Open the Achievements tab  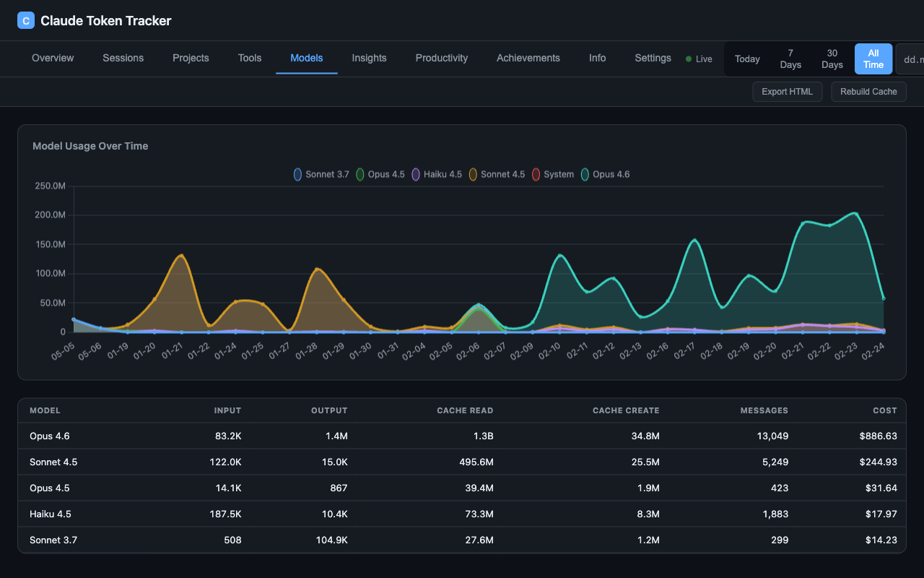[x=528, y=58]
